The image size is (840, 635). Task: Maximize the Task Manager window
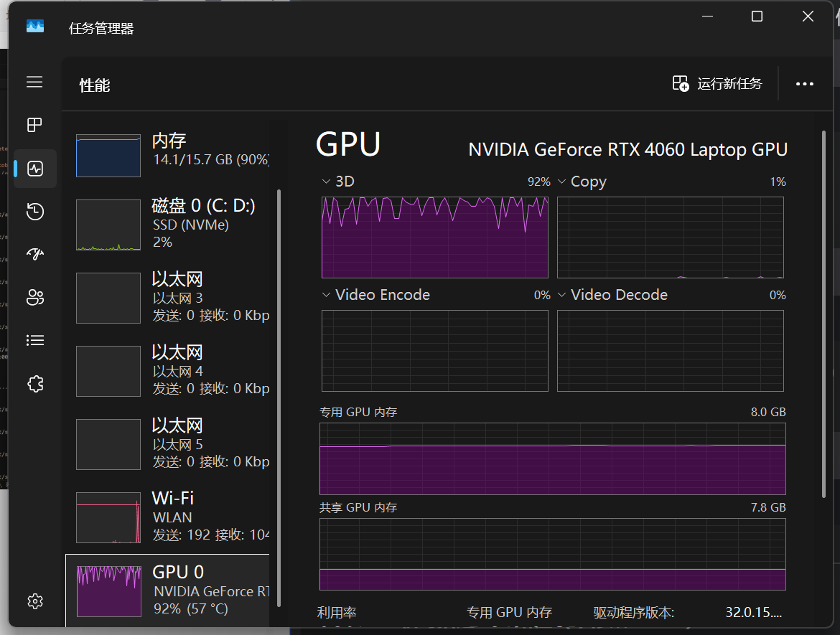coord(757,17)
